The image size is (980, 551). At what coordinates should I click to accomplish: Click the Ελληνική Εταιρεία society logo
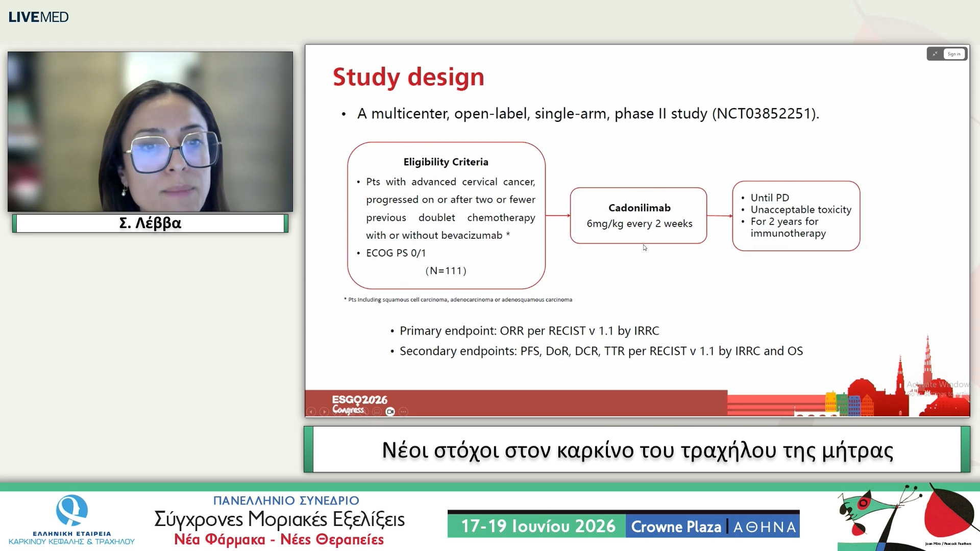click(71, 520)
